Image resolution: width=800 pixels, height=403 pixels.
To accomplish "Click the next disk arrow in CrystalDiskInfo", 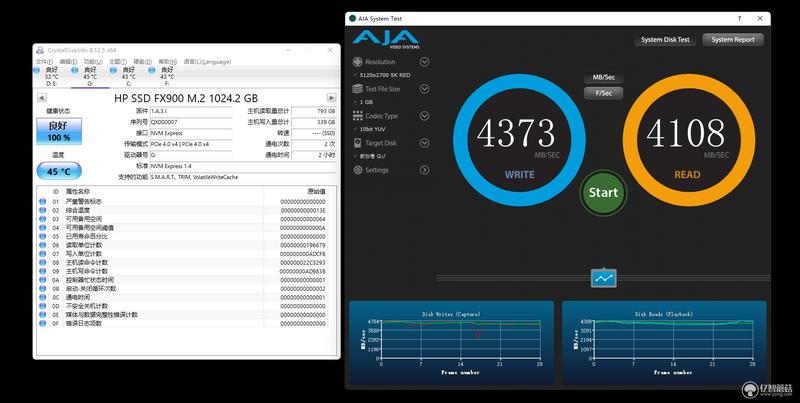I will tap(332, 98).
